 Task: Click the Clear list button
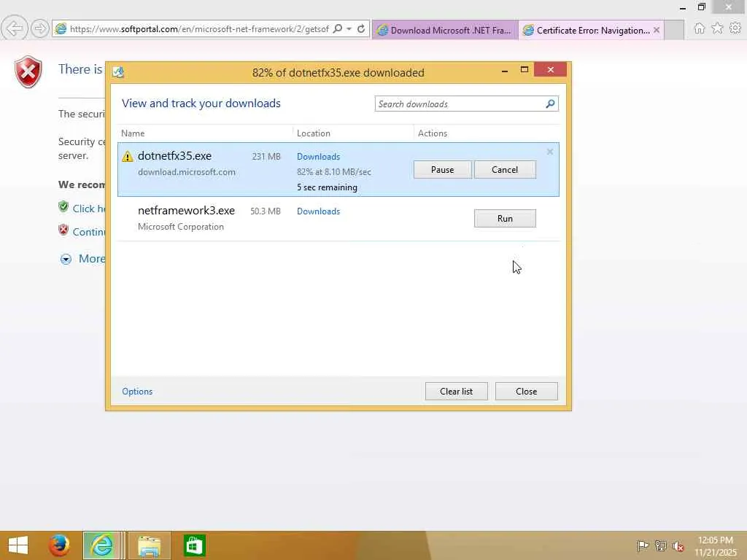coord(457,392)
